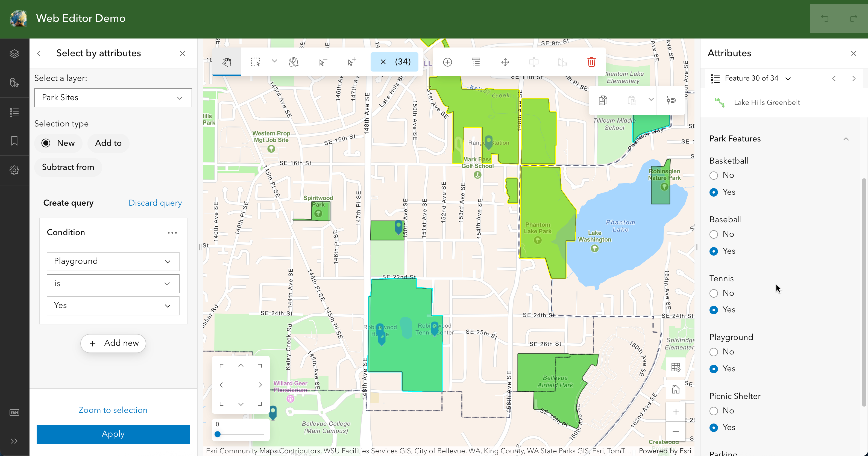Screen dimensions: 868x456
Task: Select the New selection type
Action: coord(58,143)
